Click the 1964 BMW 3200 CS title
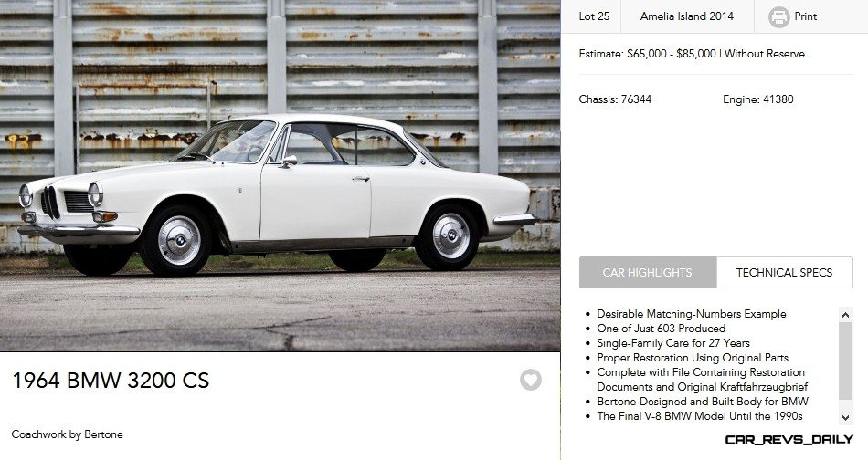Screen dimensions: 868x460 [x=111, y=381]
